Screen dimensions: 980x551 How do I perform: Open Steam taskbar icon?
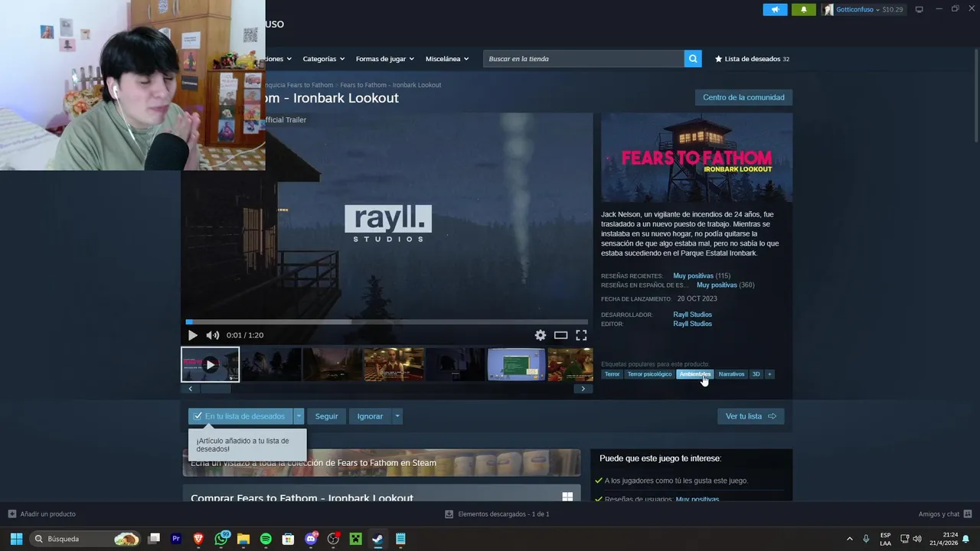click(x=377, y=539)
